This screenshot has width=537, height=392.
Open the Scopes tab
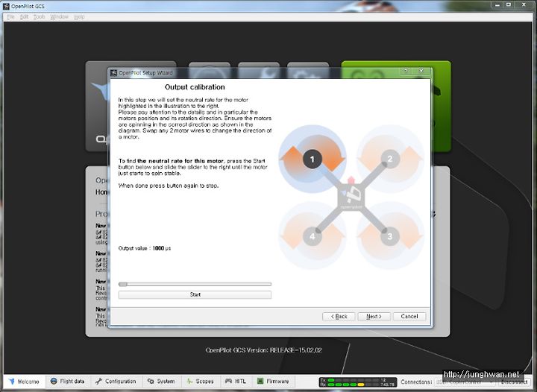click(201, 382)
